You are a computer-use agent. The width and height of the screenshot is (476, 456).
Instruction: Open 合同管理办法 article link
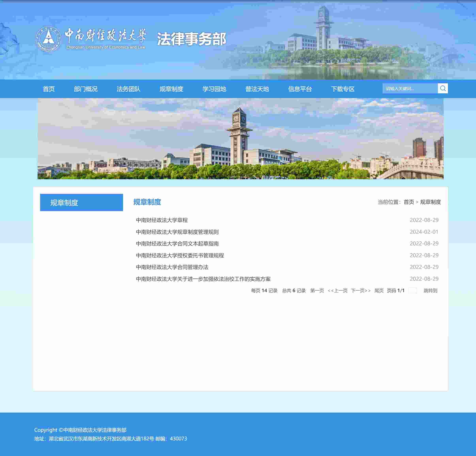point(172,267)
